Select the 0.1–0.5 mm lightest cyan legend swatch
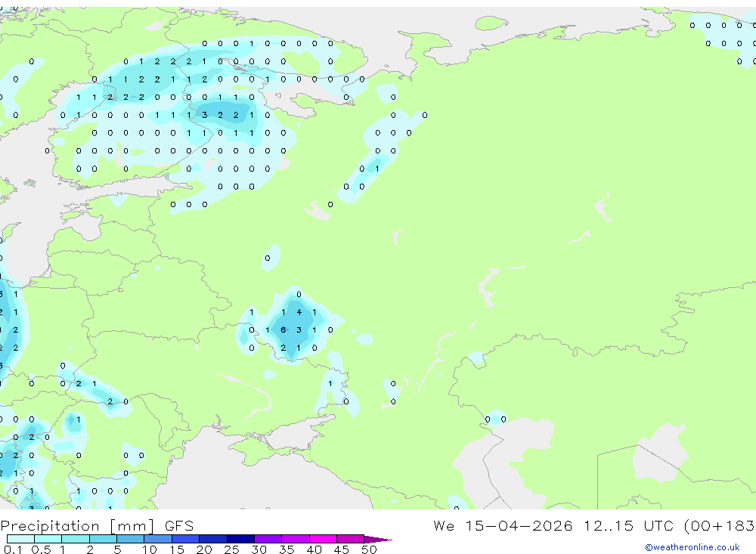The width and height of the screenshot is (756, 554). pyautogui.click(x=20, y=539)
